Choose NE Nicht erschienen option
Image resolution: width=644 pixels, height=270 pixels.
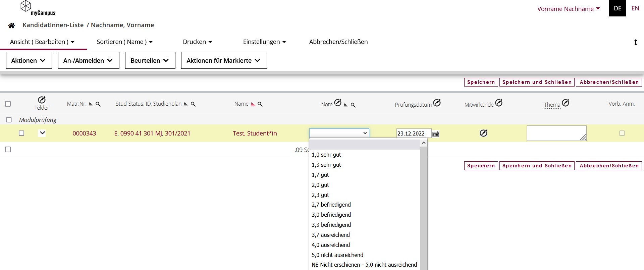(x=365, y=265)
